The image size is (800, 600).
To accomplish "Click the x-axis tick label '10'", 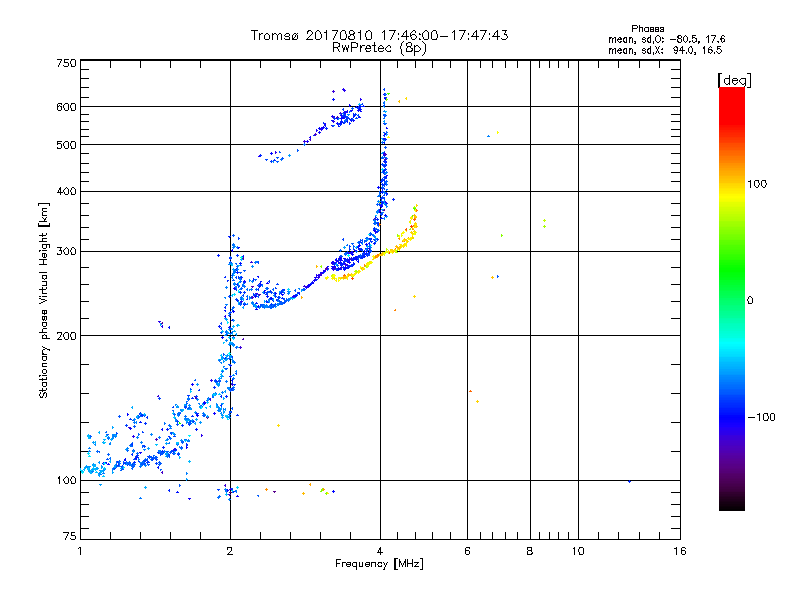I will 578,551.
